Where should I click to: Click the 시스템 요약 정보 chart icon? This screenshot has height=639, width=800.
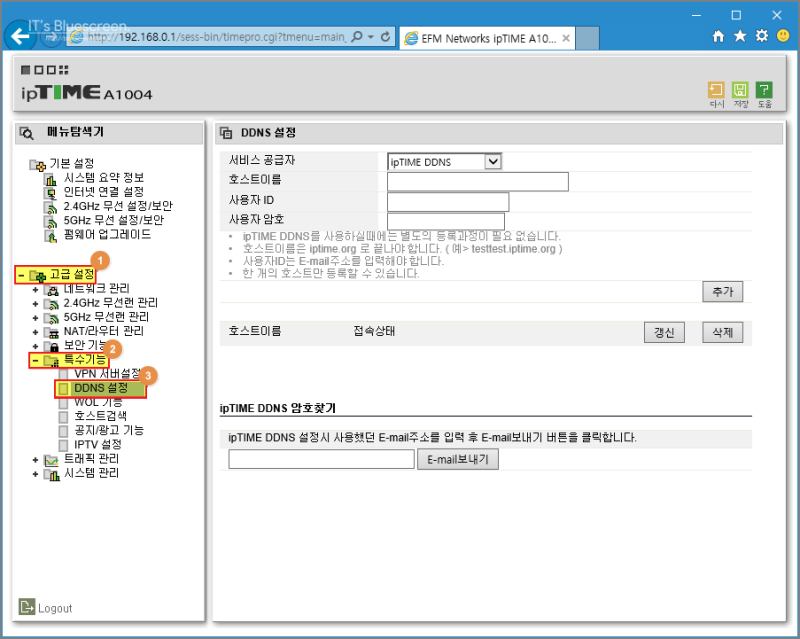[x=50, y=179]
